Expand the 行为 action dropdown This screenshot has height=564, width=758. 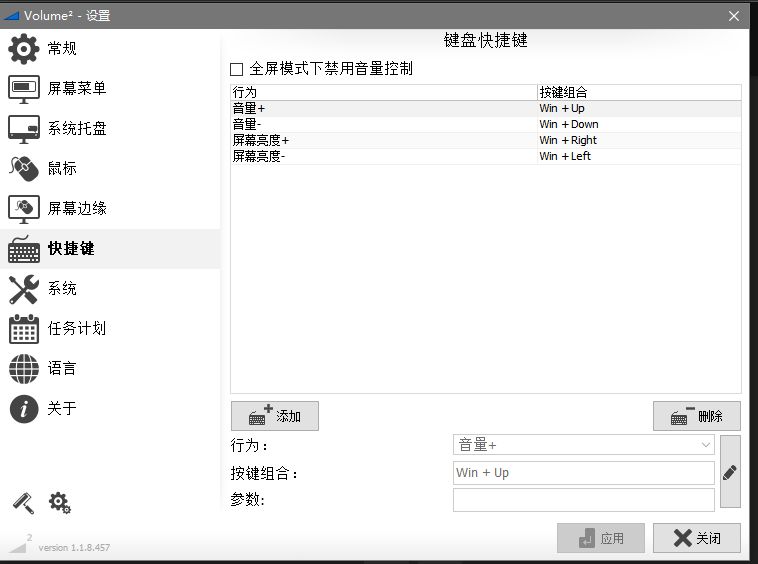coord(705,445)
